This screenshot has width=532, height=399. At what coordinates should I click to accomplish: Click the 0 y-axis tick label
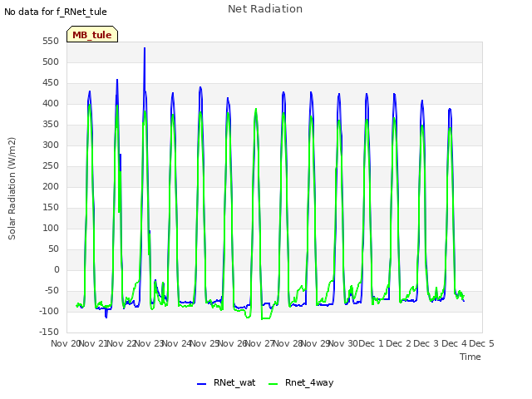pos(57,269)
